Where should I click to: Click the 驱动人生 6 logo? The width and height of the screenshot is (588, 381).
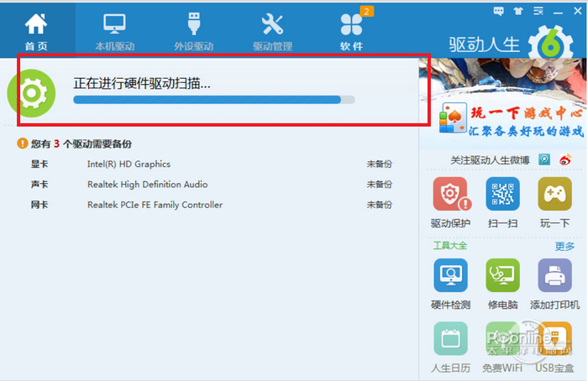[x=512, y=43]
